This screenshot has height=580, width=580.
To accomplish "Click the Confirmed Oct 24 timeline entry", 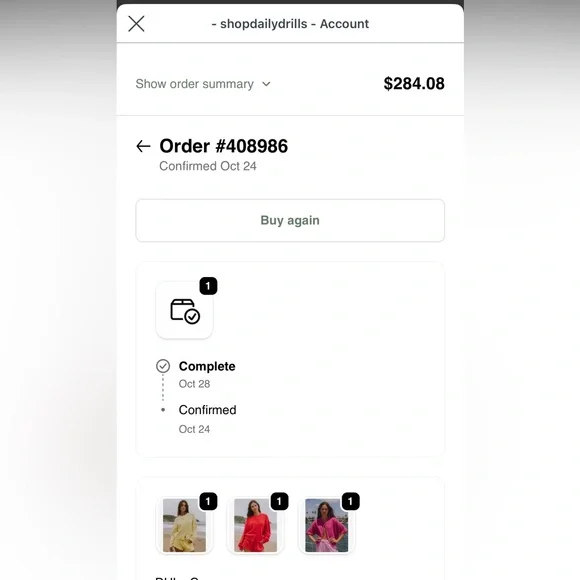I will (x=207, y=419).
